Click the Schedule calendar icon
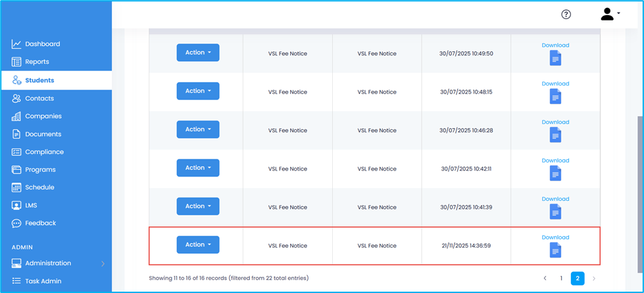Viewport: 644px width, 293px height. [16, 188]
